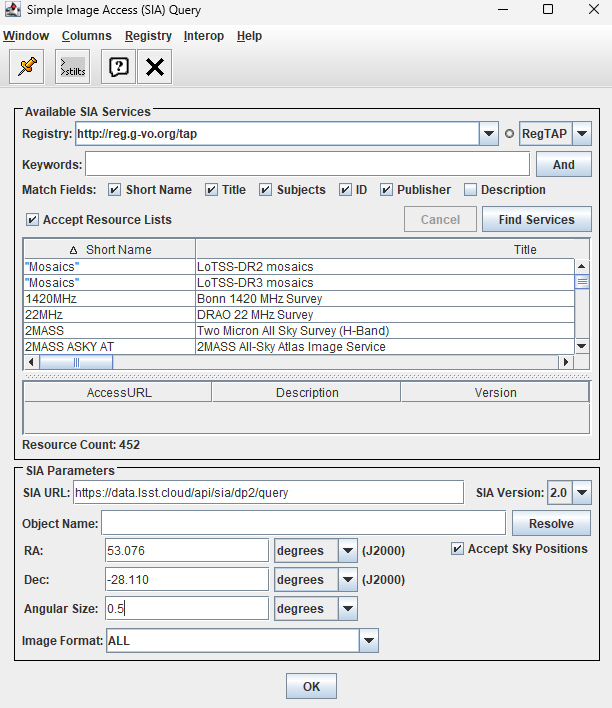Click the services table scroll-right arrow
Screen dimensions: 612x708
coord(565,362)
